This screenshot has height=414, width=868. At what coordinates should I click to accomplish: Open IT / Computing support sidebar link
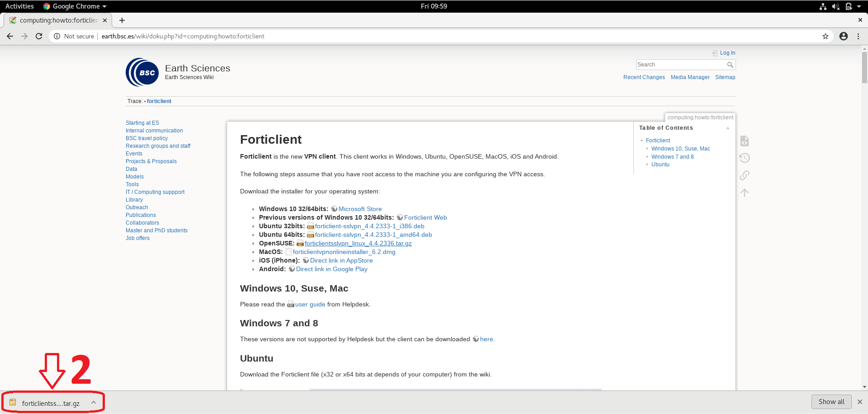(155, 192)
